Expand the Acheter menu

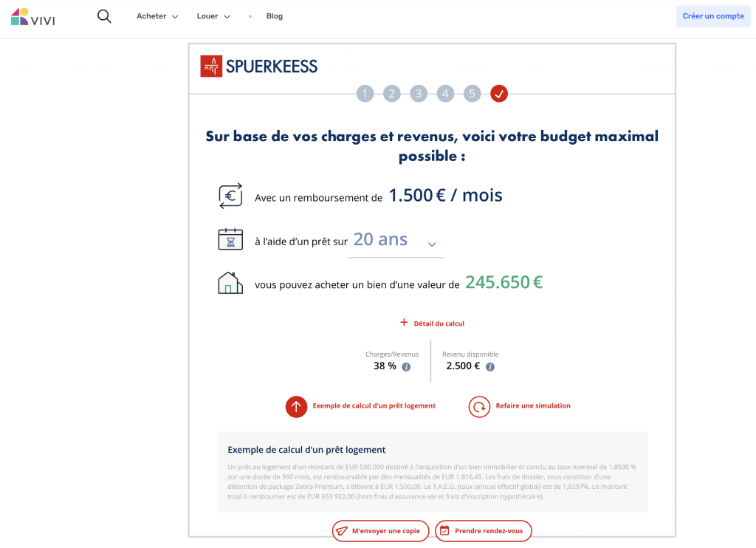[x=157, y=16]
